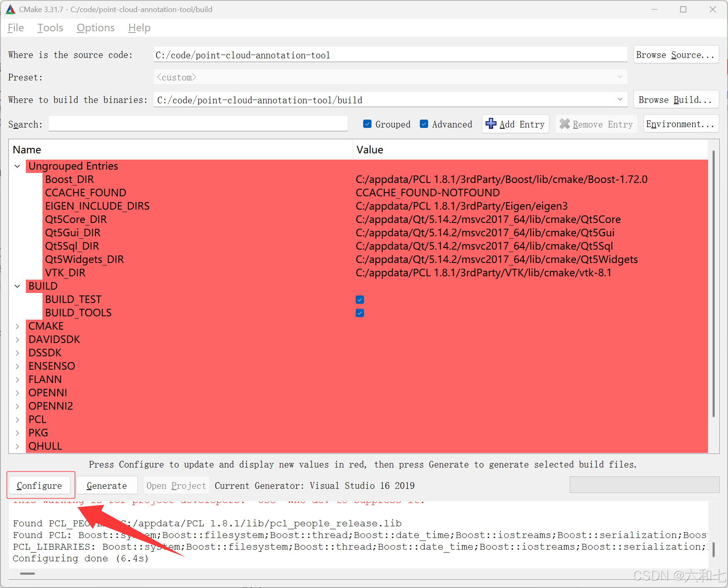Click the Eigen/eigen3 path value
728x588 pixels.
[x=461, y=206]
